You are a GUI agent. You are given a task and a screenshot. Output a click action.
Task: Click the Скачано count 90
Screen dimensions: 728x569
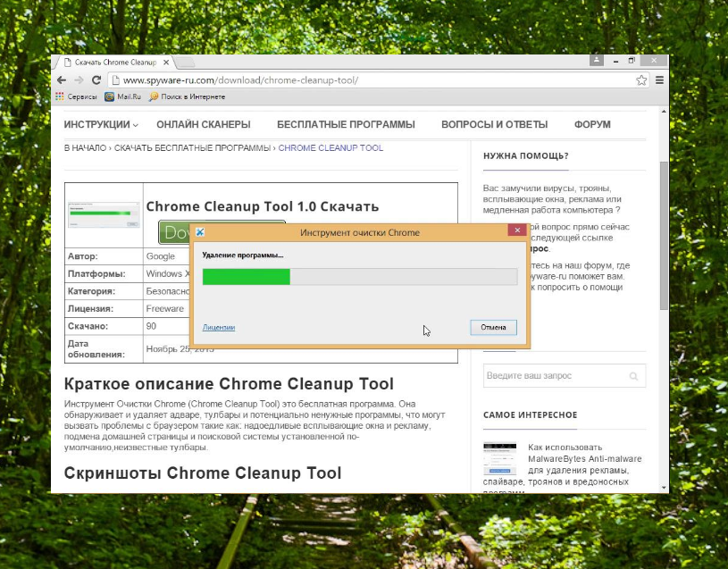point(151,326)
